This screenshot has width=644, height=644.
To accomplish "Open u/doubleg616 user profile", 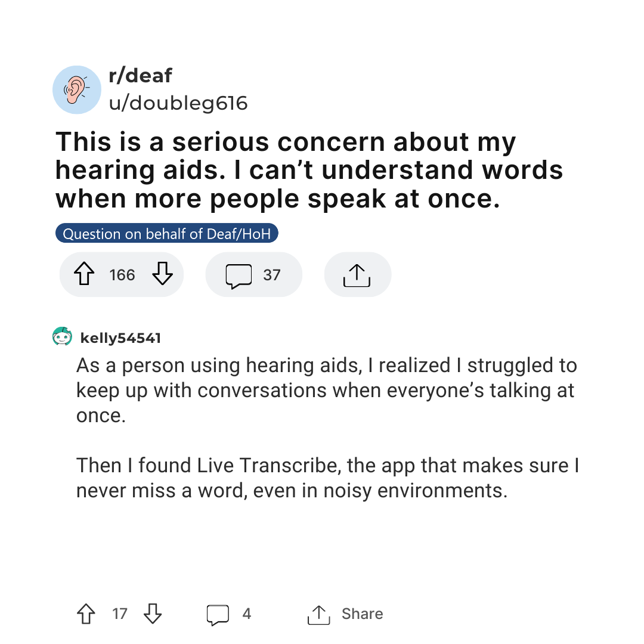I will click(x=178, y=103).
